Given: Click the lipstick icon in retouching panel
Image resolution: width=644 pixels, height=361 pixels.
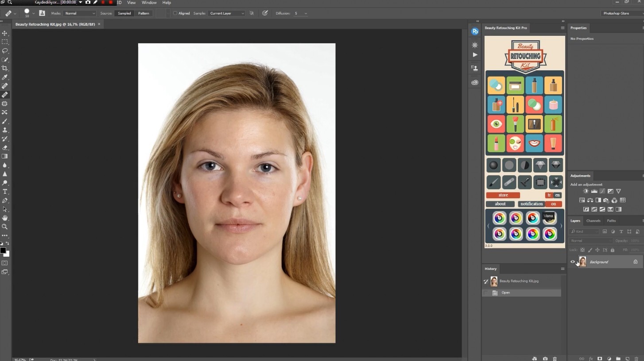Looking at the screenshot, I should point(496,143).
